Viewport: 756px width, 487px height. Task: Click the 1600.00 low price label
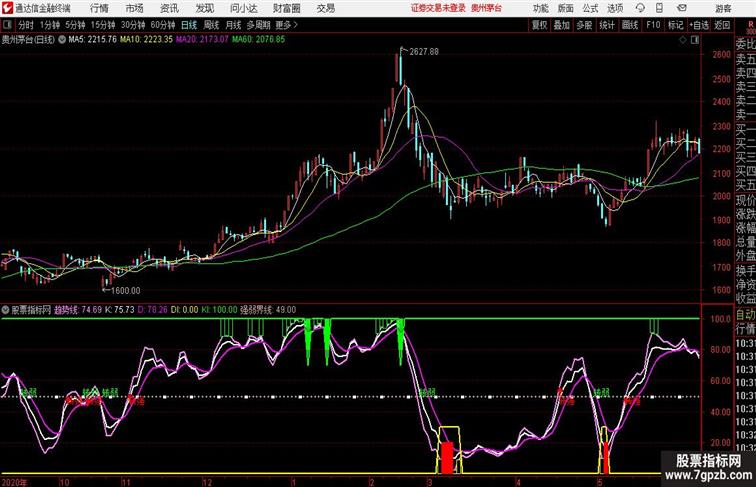(x=125, y=291)
